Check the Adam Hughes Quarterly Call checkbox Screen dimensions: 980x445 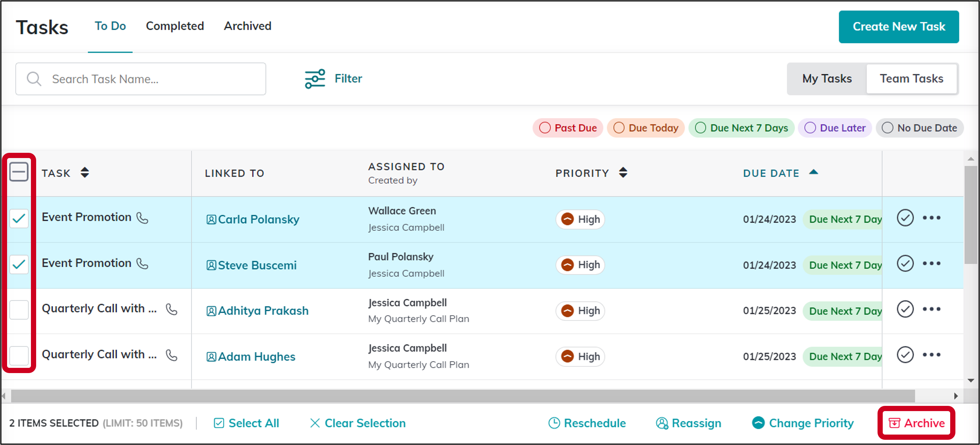coord(19,356)
